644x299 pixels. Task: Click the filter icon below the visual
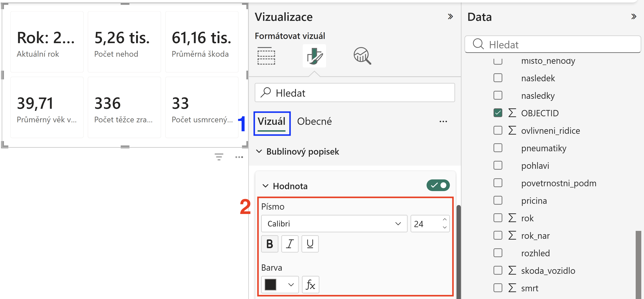(x=219, y=157)
